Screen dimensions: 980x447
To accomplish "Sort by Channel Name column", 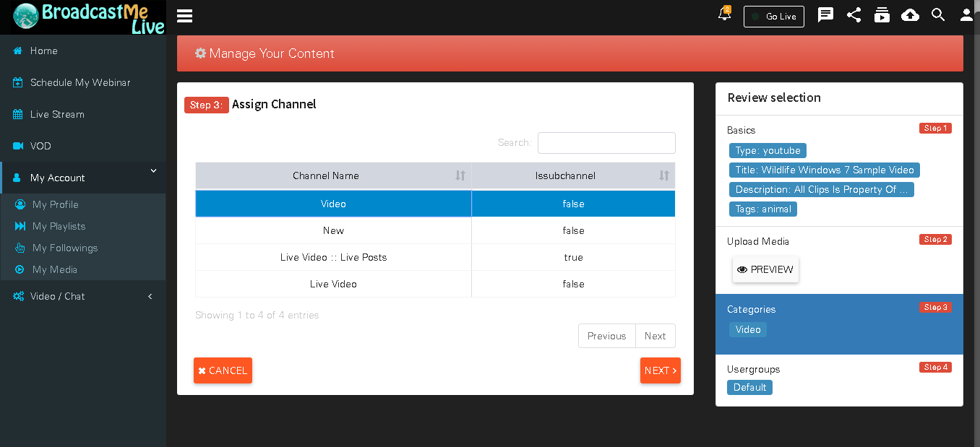I will click(333, 175).
